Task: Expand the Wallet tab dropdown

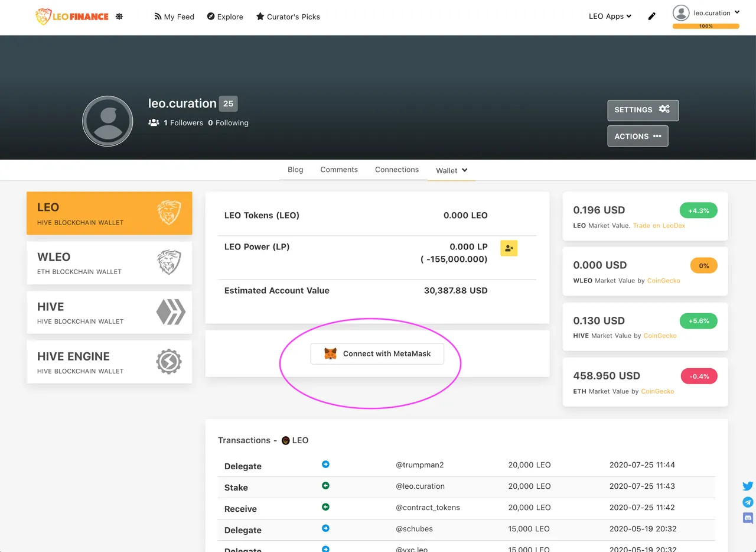Action: 452,170
